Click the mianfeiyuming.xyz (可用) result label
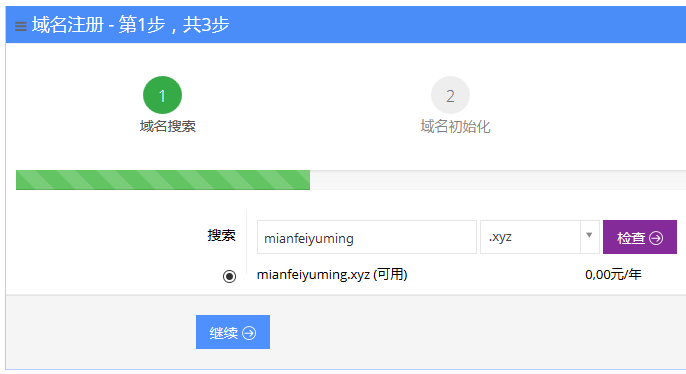 332,275
